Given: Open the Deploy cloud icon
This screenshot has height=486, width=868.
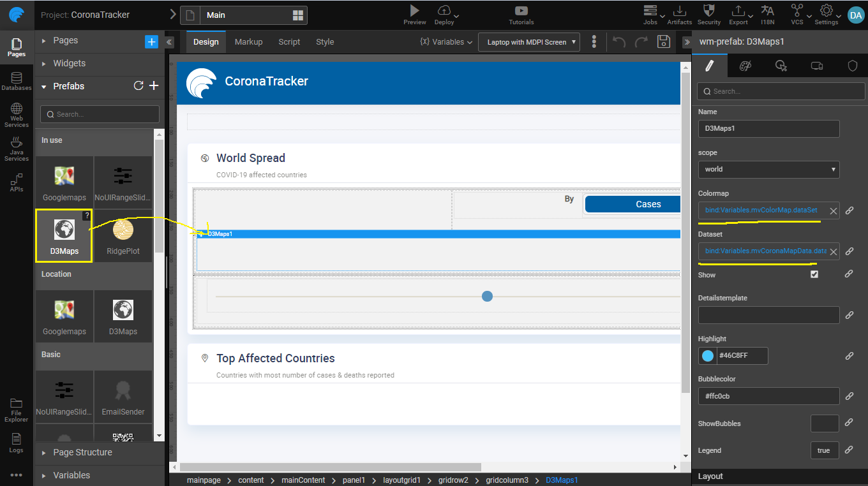Looking at the screenshot, I should (x=444, y=11).
